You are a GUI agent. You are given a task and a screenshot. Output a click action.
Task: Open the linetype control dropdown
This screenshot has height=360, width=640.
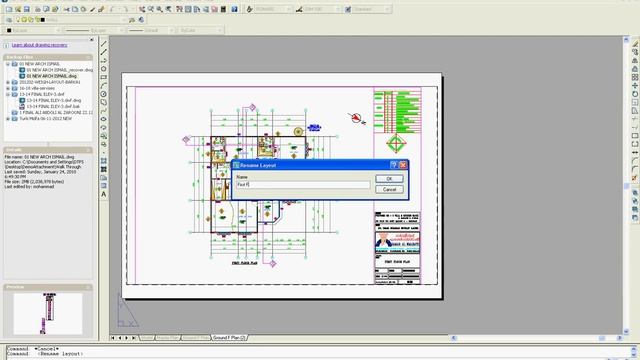click(121, 30)
